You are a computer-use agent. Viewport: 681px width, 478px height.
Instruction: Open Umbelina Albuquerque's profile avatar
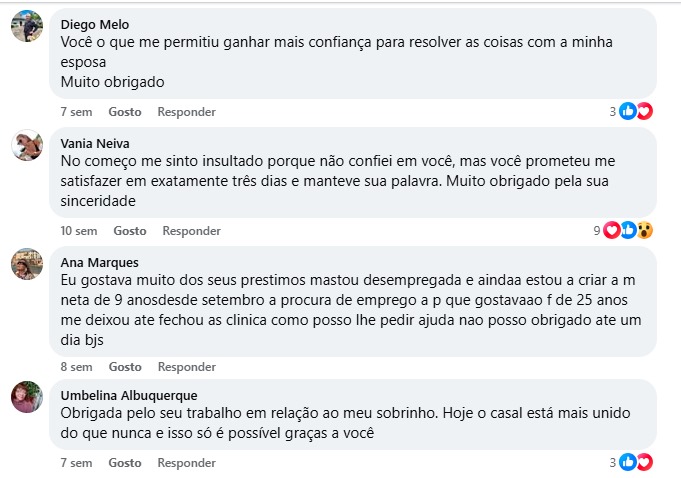tap(26, 398)
